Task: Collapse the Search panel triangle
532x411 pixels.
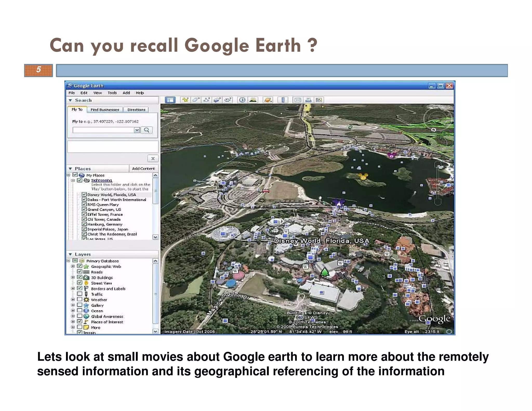Action: tap(70, 100)
